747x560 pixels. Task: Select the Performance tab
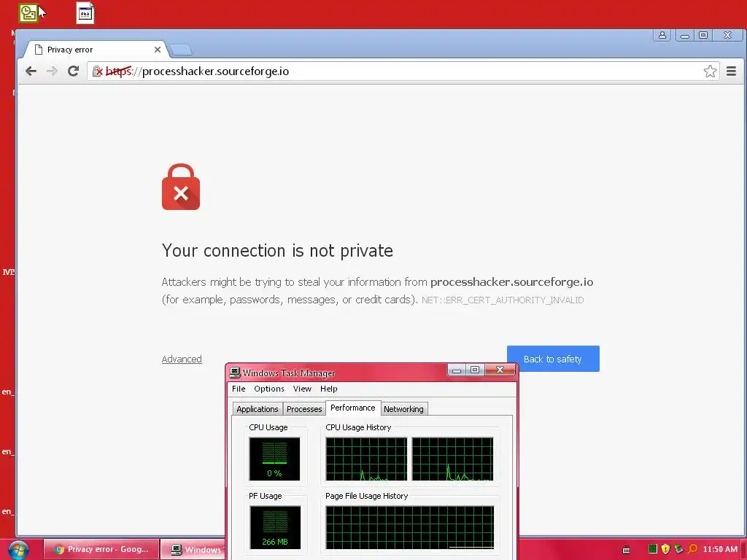point(353,408)
